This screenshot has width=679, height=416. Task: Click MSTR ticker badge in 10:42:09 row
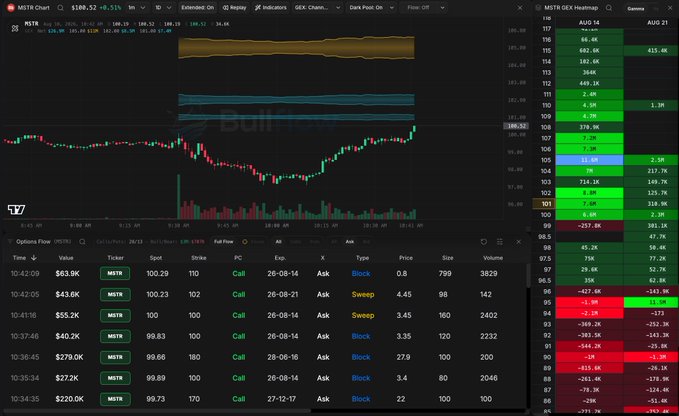(115, 274)
